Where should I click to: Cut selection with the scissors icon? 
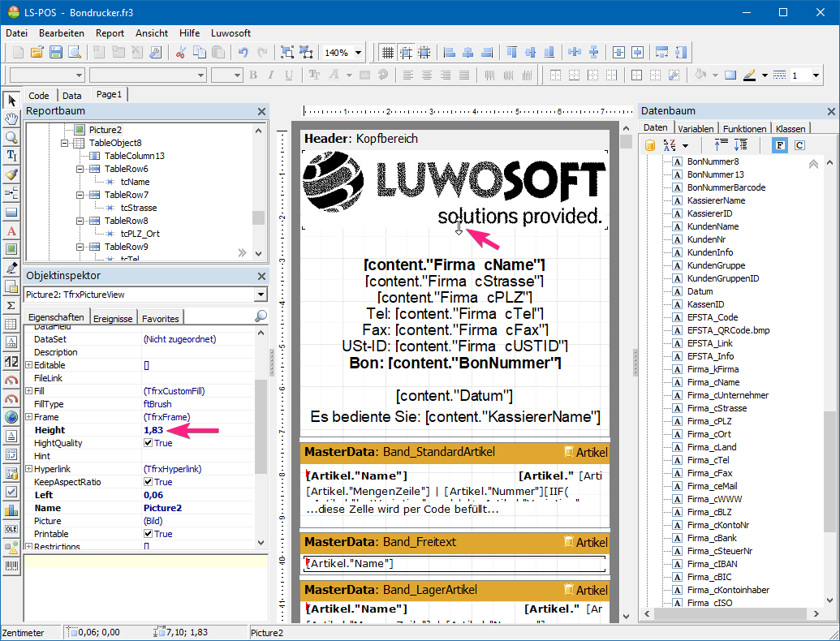[x=180, y=53]
